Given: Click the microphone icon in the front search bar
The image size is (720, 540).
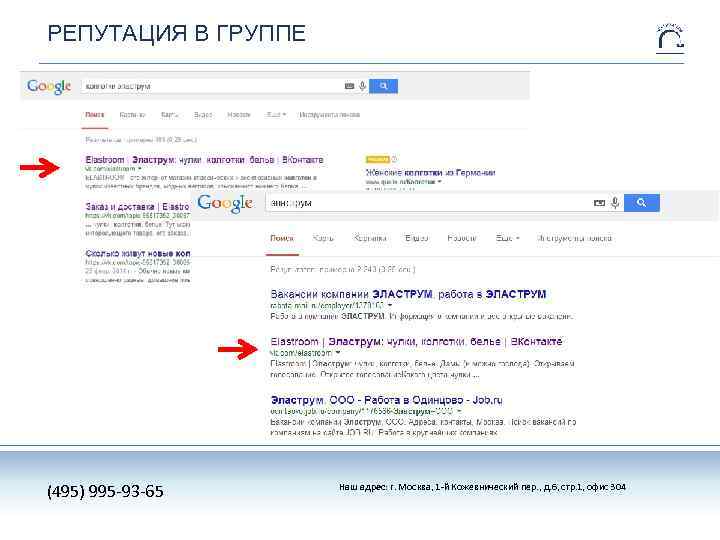Looking at the screenshot, I should [x=615, y=202].
